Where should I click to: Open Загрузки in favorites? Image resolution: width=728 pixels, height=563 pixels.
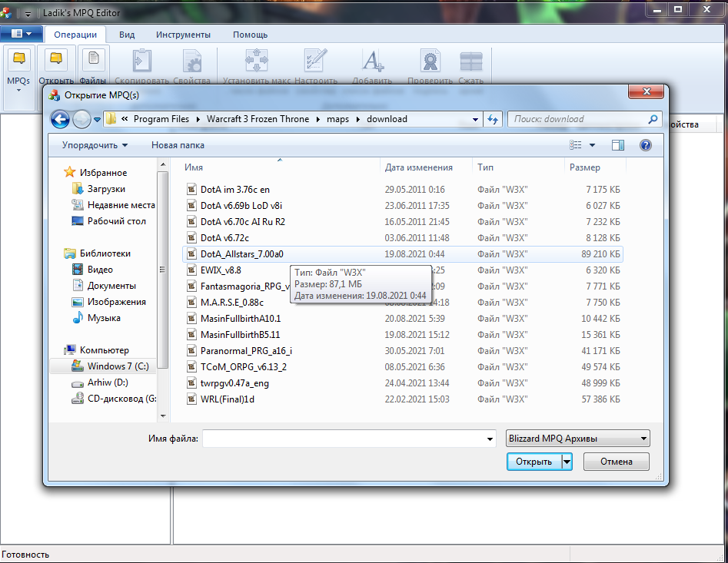tap(106, 189)
